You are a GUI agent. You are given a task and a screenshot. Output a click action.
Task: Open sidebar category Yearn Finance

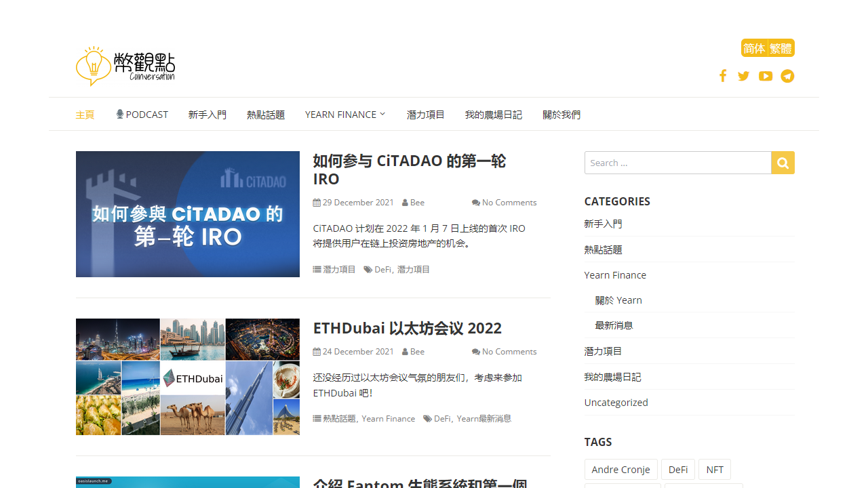coord(615,274)
